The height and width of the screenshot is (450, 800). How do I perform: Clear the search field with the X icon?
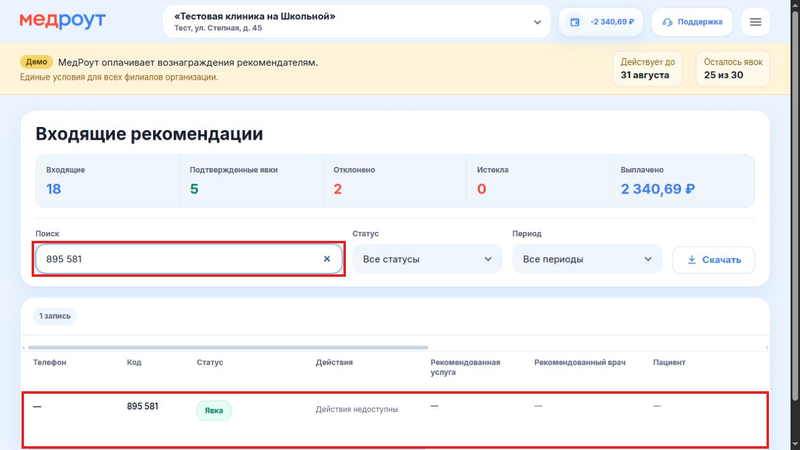[327, 259]
